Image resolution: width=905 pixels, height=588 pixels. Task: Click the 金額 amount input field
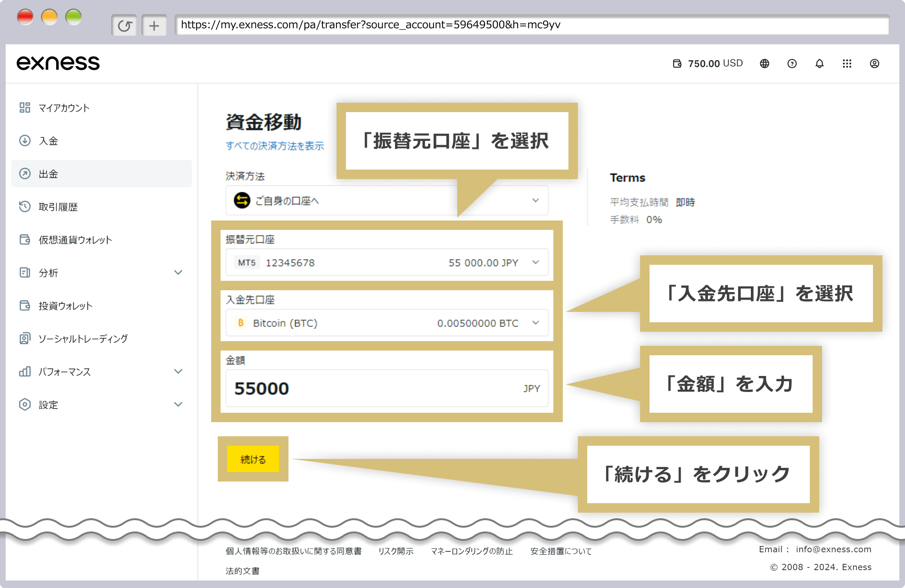click(x=387, y=388)
